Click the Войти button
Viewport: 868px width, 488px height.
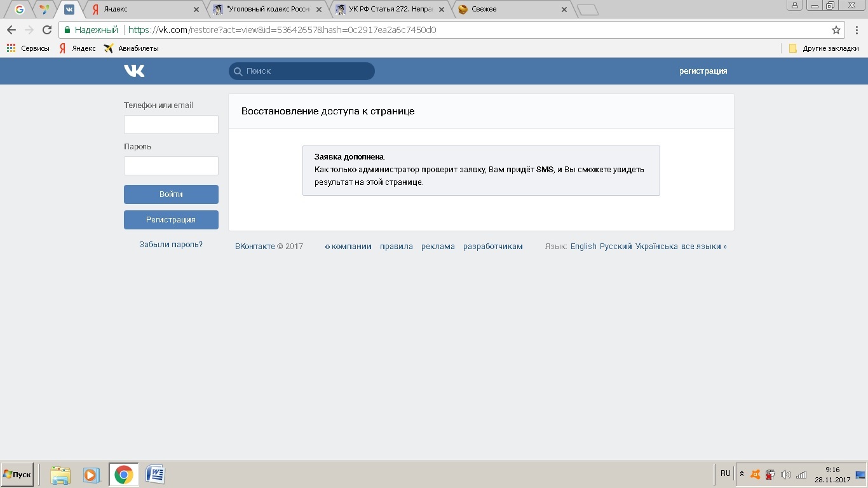pos(171,194)
